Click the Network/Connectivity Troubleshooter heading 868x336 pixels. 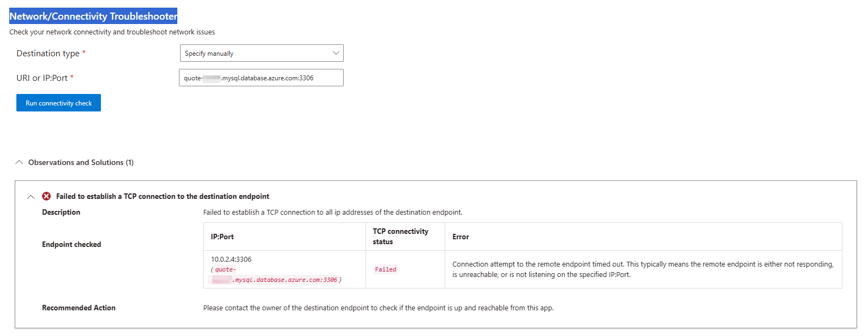point(93,16)
